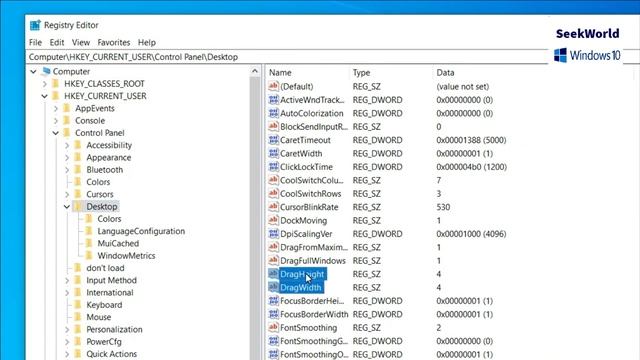Select the DragFromMaxim value name
Screen dimensions: 640x360
pos(314,247)
